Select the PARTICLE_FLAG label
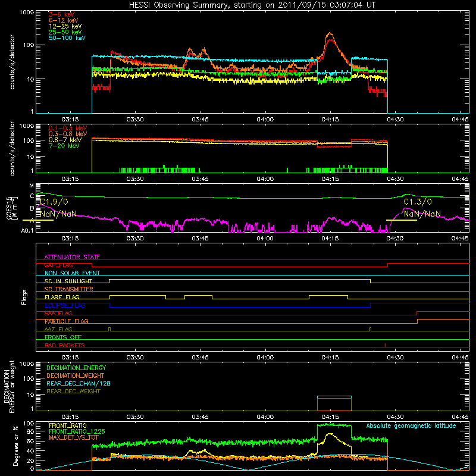Viewport: 476px width, 476px height. [67, 321]
